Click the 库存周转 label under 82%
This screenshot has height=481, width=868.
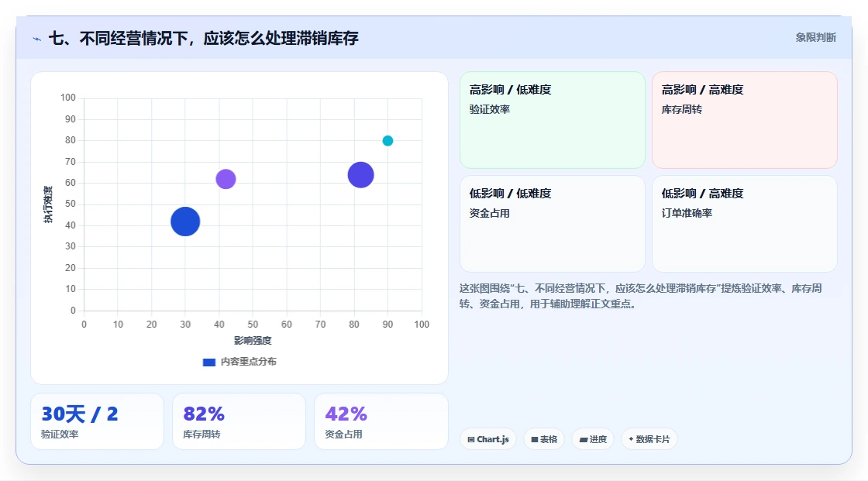tap(201, 435)
